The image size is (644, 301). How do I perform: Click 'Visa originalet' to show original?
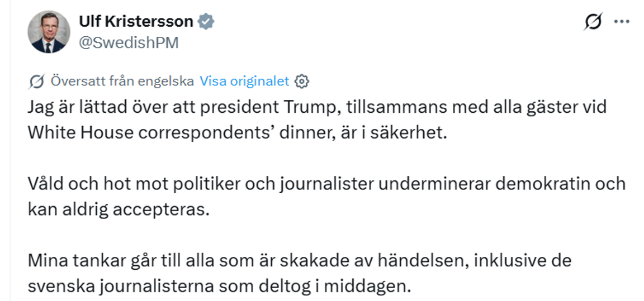coord(244,82)
